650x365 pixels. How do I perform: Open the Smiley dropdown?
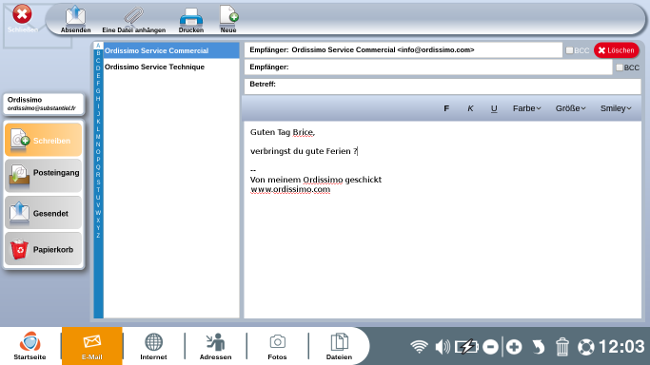tap(616, 108)
